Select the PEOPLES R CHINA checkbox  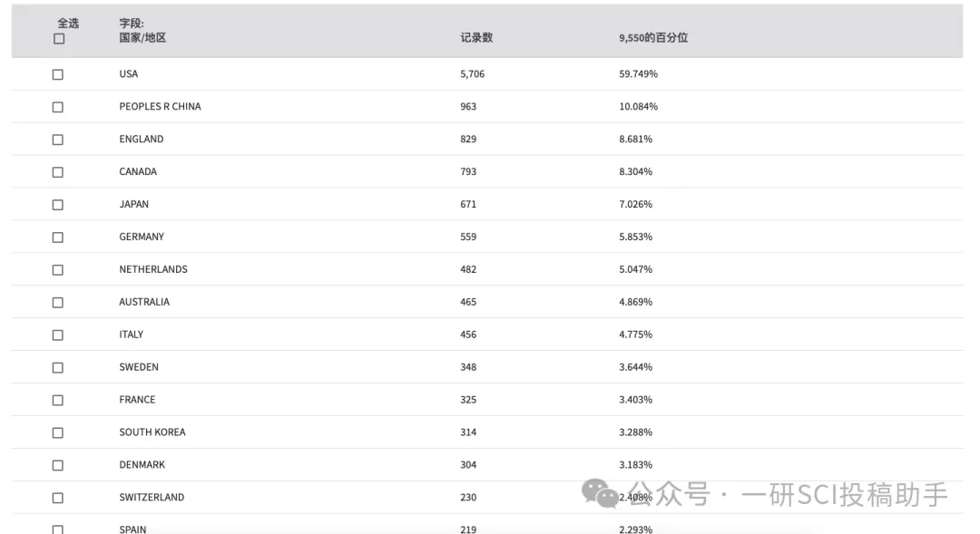pos(57,107)
